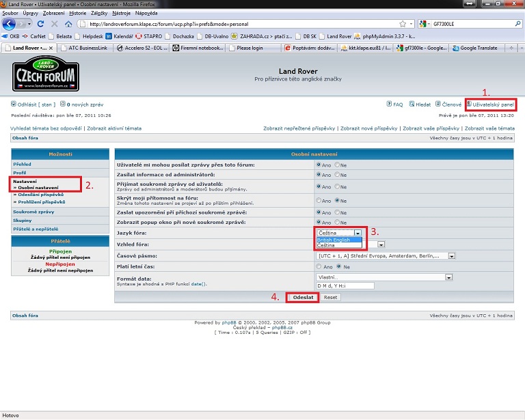Screen dimensions: 525x420
Task: Click the bookmark star in address bar
Action: [403, 24]
